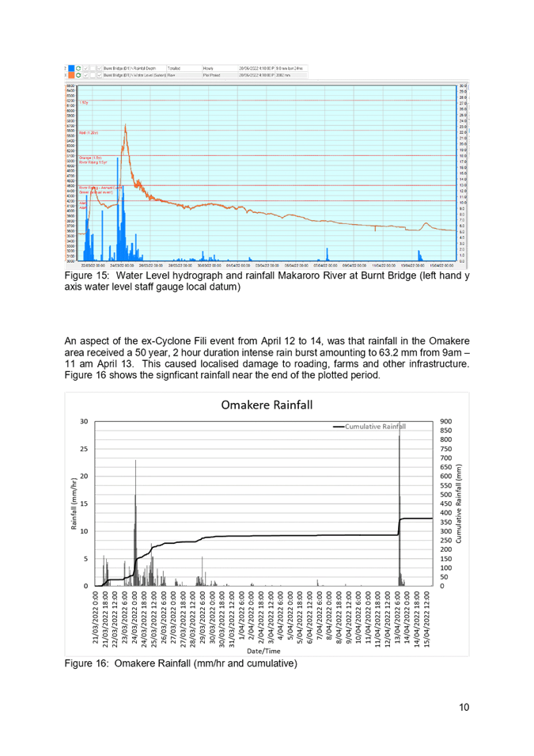This screenshot has height=756, width=534.
Task: Click the refresh icon in the Rainfall Depth row
Action: [x=78, y=68]
